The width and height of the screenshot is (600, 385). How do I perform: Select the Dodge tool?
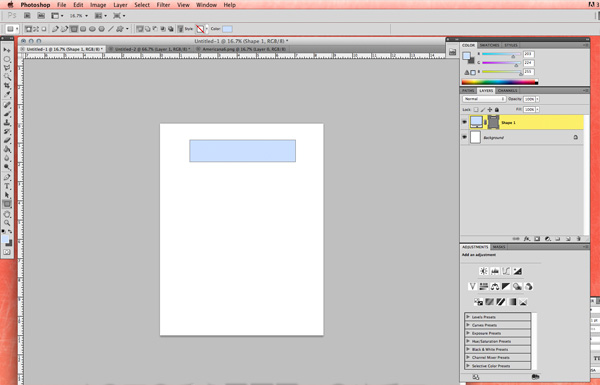point(7,167)
